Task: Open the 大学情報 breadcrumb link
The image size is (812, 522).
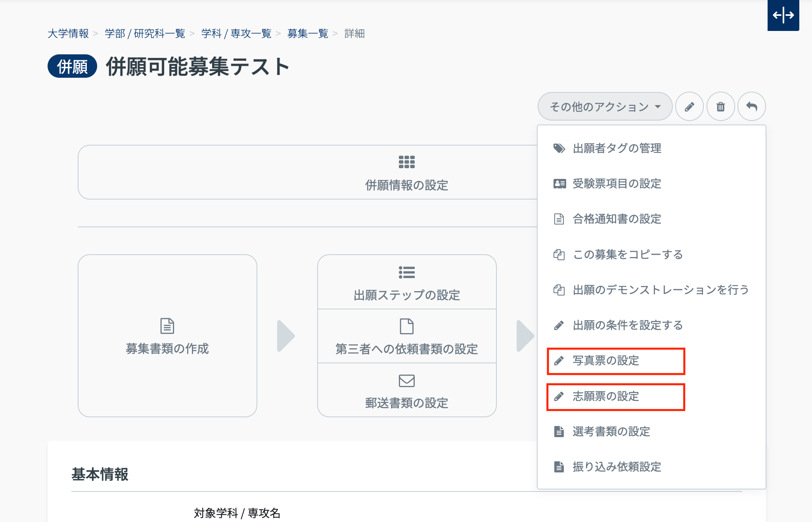Action: pos(68,34)
